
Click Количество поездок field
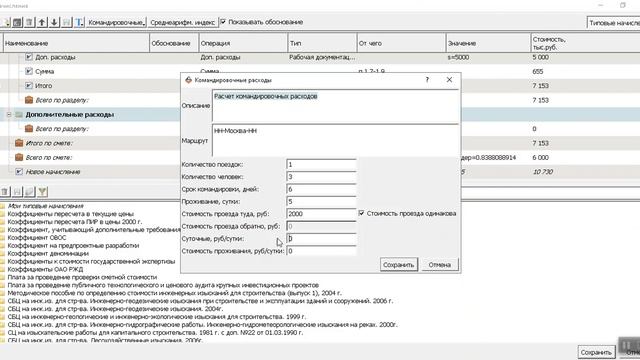[x=321, y=164]
